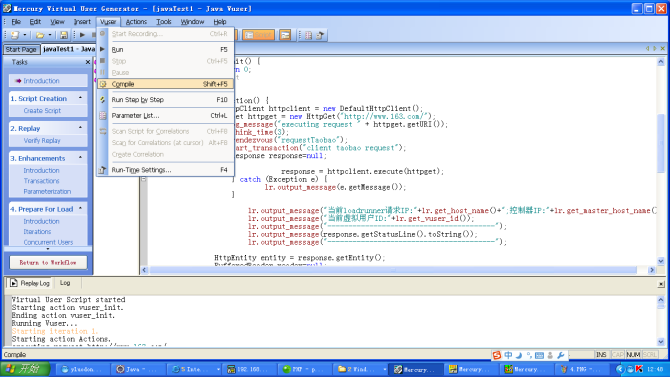Click the orange Script view button
Screen dimensions: 670x377
[259, 35]
